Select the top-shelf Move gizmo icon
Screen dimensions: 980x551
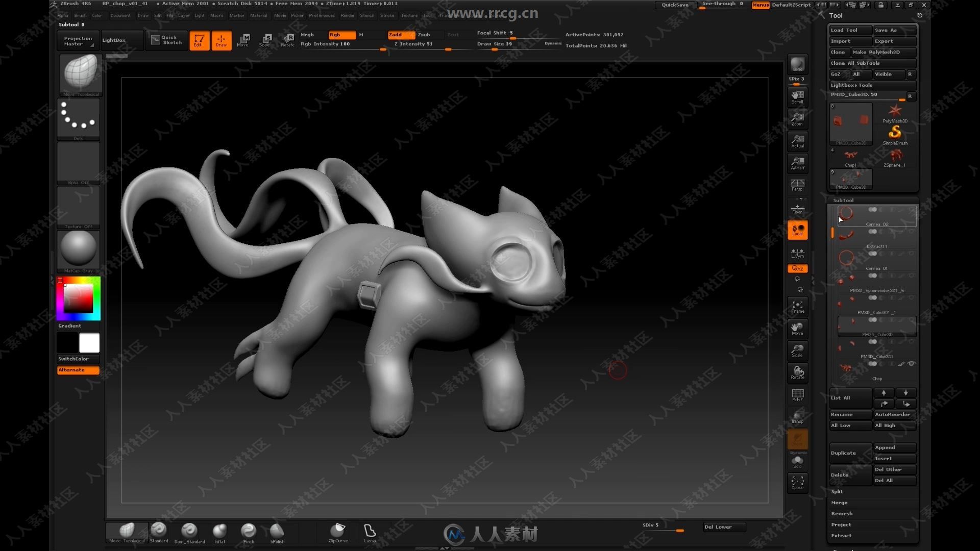(243, 40)
